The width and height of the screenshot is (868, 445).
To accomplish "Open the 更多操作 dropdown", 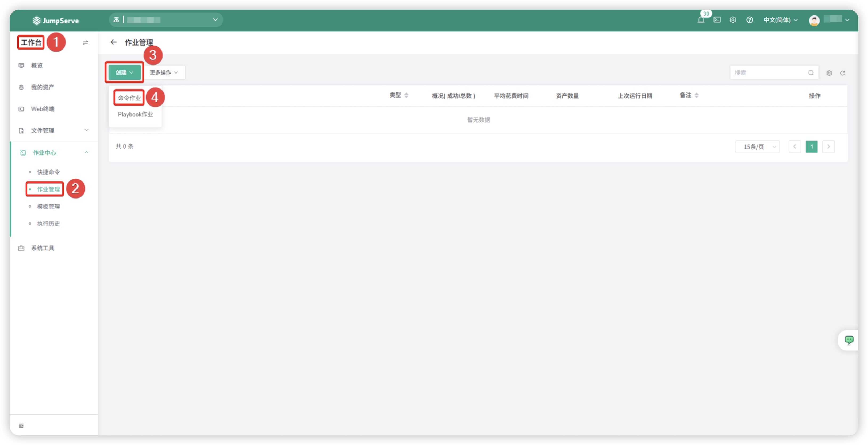I will pyautogui.click(x=164, y=72).
